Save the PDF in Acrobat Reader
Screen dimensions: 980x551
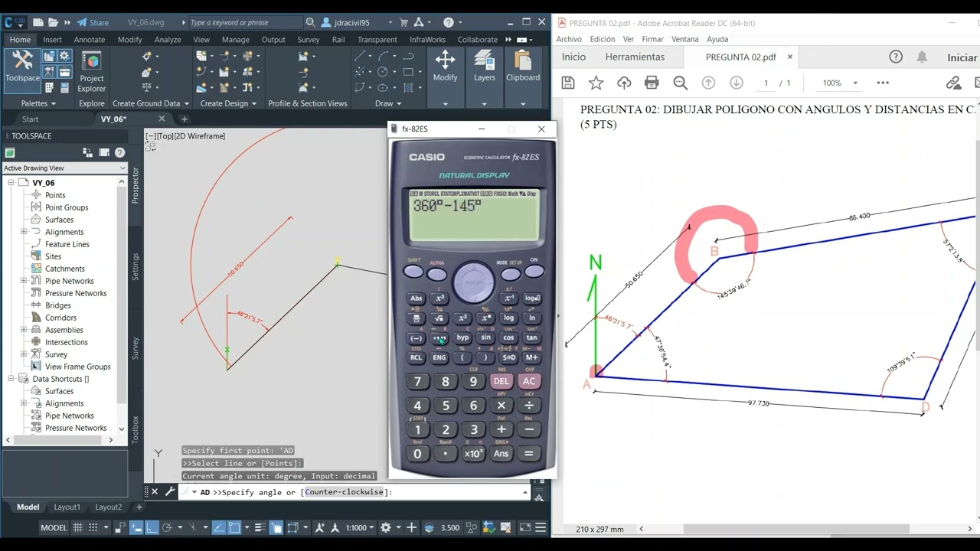coord(567,83)
